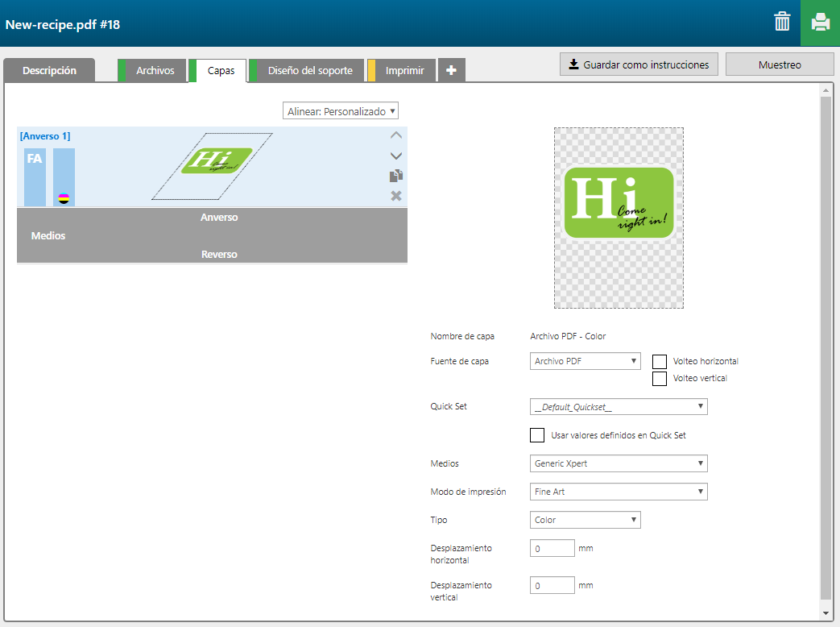This screenshot has height=627, width=840.
Task: Check Usar valores definidos en Quick Set
Action: pos(537,435)
